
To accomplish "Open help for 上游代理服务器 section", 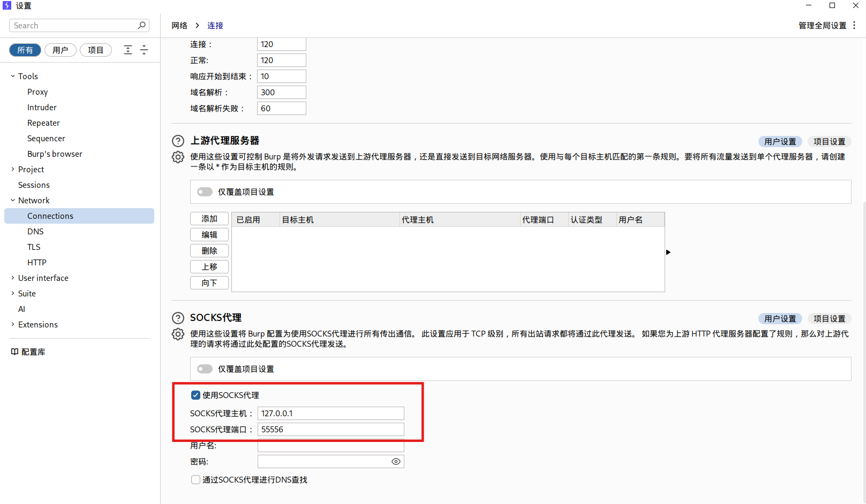I will pos(178,141).
